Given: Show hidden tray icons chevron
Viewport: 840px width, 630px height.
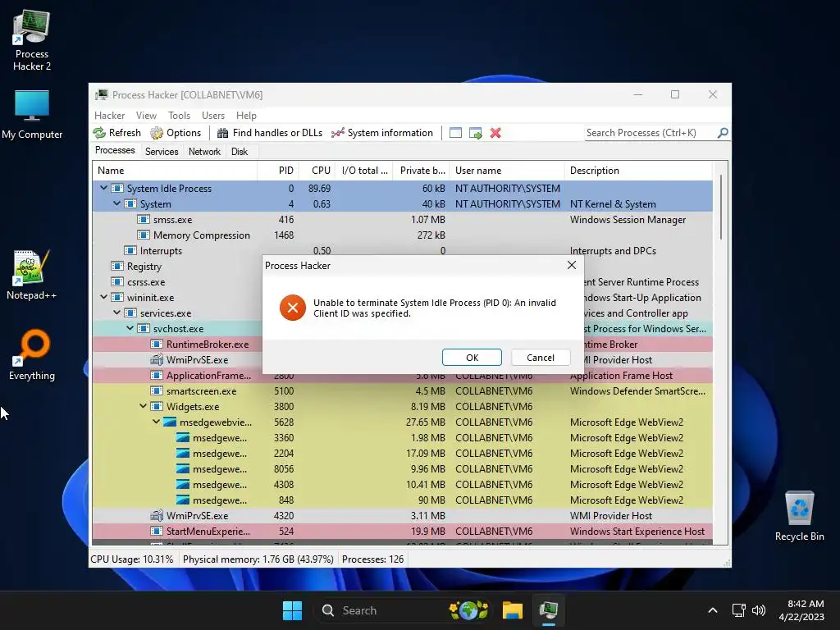Looking at the screenshot, I should click(x=713, y=610).
